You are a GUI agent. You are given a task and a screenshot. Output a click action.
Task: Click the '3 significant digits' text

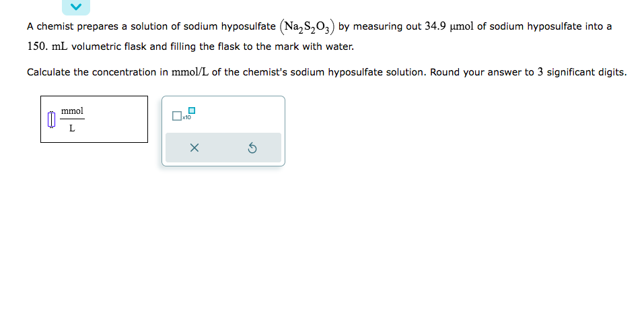[x=582, y=72]
